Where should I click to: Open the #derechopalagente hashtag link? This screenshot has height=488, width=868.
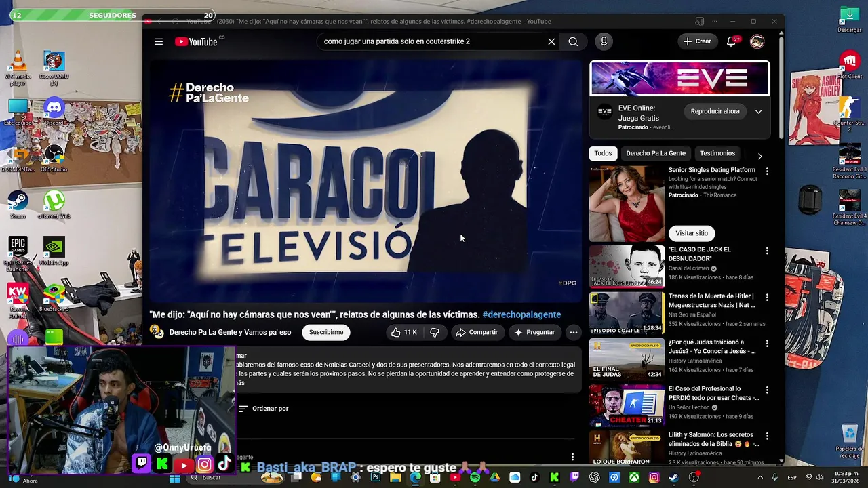[x=521, y=314]
